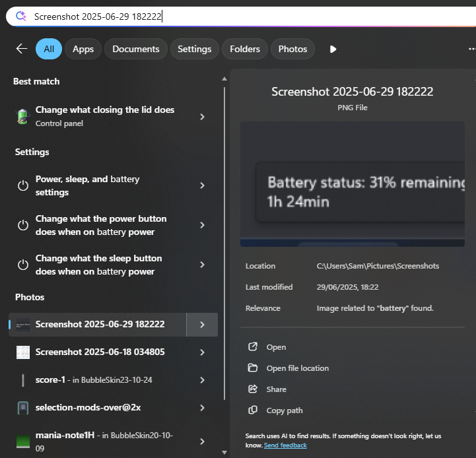Click thumbnail of Screenshot 2025-06-29 182222 result
The height and width of the screenshot is (458, 476).
[x=22, y=325]
